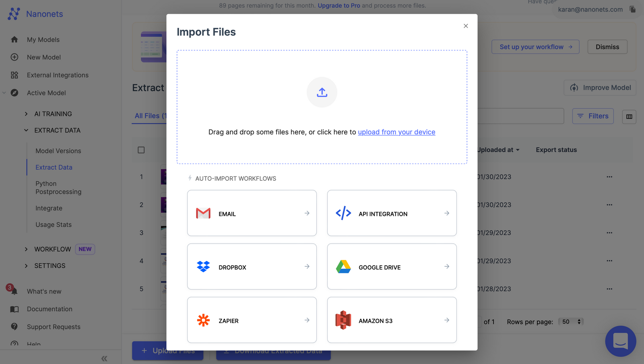The image size is (644, 364).
Task: Collapse the sidebar with the double-chevron
Action: tap(104, 358)
